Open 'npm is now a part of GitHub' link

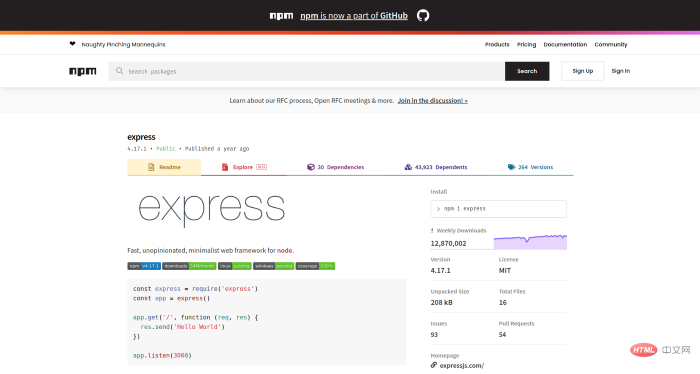(354, 16)
